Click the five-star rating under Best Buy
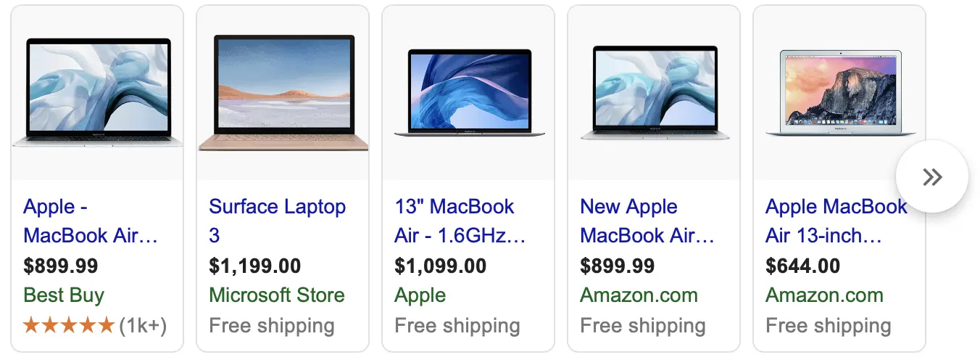Image resolution: width=980 pixels, height=360 pixels. pyautogui.click(x=69, y=325)
